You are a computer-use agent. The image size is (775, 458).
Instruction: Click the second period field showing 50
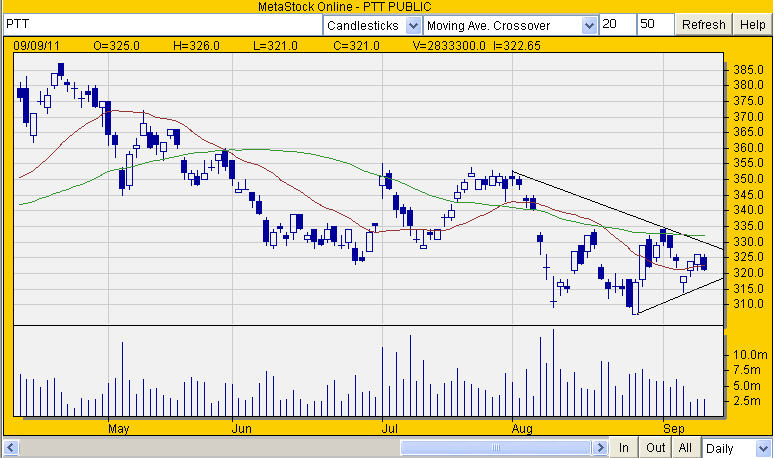[x=655, y=24]
